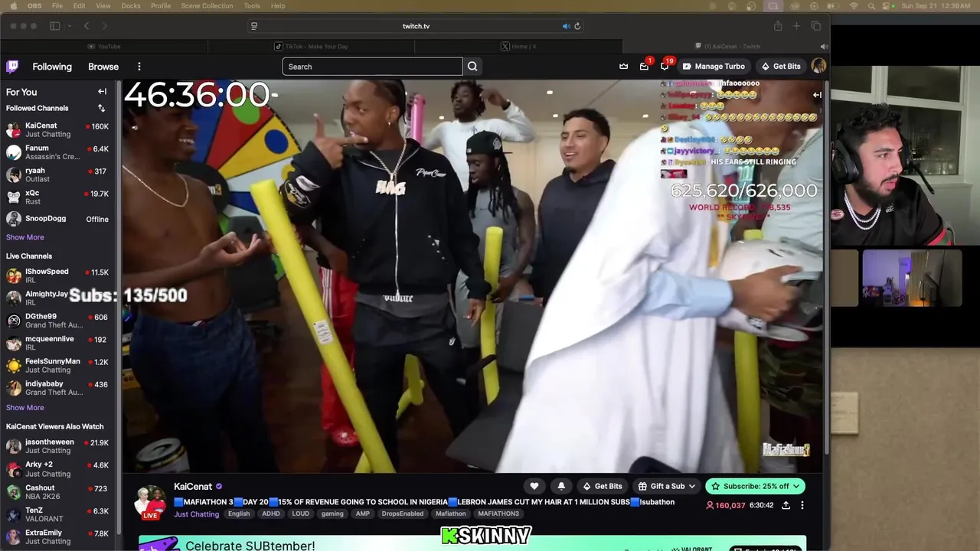Go forward in Safari history
This screenshot has width=980, height=551.
105,26
